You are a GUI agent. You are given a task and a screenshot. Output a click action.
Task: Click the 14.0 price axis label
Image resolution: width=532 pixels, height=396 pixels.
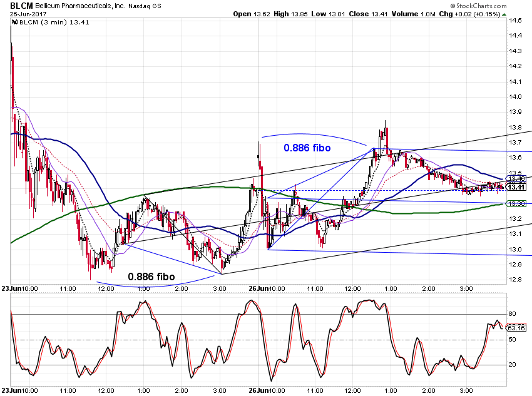[x=515, y=96]
